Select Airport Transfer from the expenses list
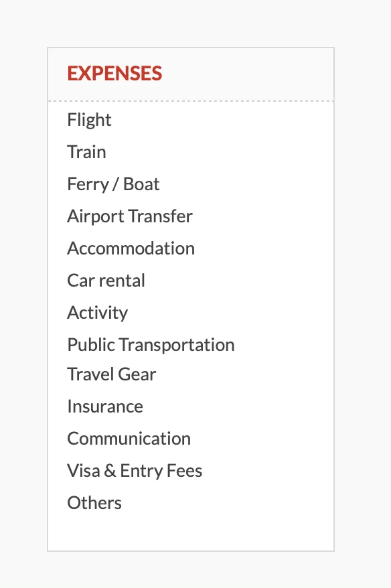This screenshot has height=588, width=391. pos(129,216)
